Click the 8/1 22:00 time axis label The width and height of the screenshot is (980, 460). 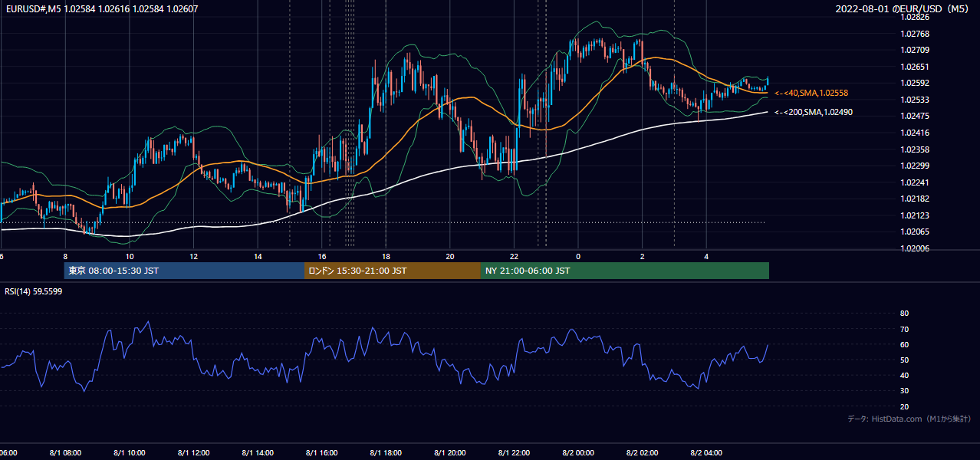pyautogui.click(x=515, y=453)
